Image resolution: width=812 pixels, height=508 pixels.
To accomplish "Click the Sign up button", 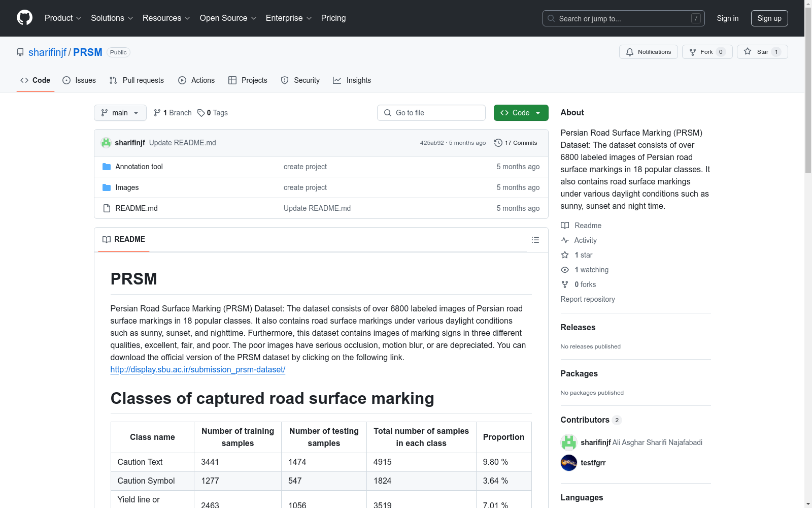I will coord(769,18).
